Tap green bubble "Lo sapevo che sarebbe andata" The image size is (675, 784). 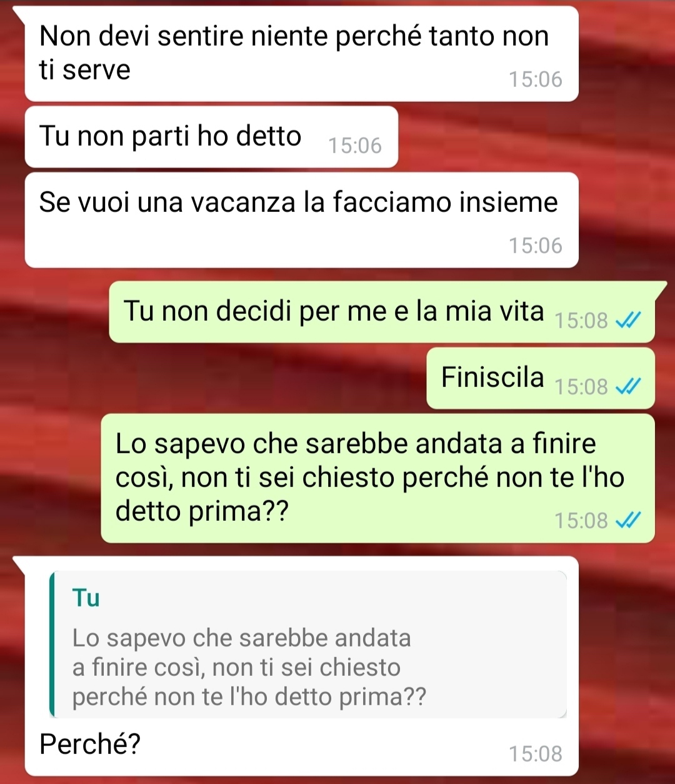tap(377, 478)
